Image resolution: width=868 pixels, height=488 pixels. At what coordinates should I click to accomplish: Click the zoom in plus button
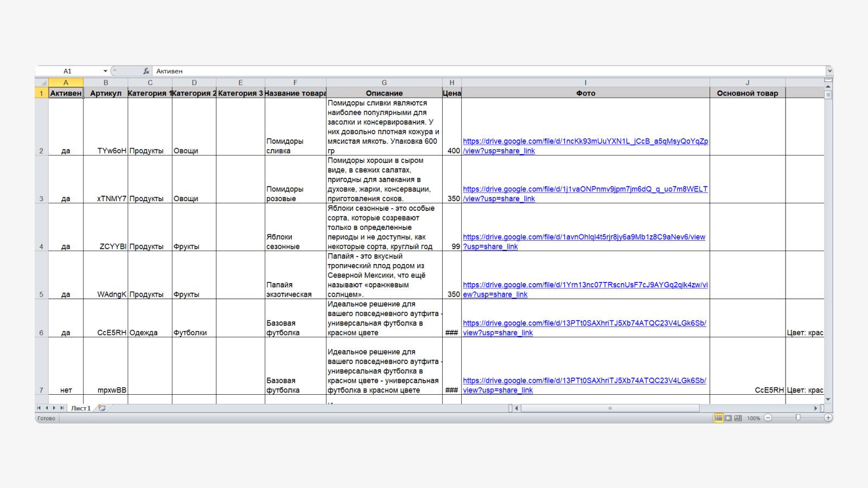tap(828, 418)
